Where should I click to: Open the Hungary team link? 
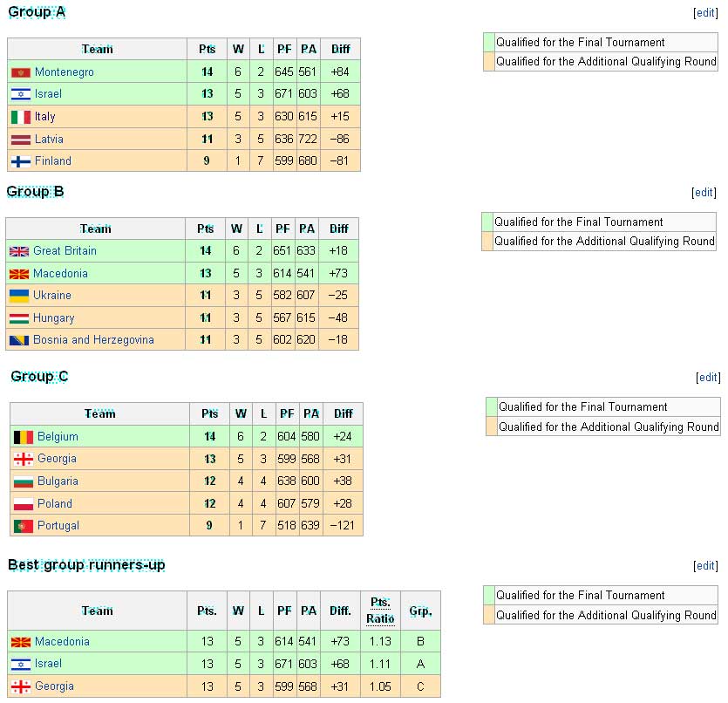(53, 318)
